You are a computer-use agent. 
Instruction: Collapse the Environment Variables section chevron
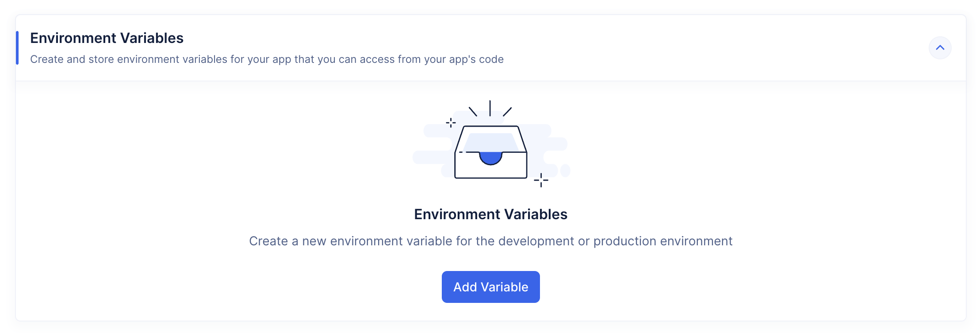click(940, 48)
